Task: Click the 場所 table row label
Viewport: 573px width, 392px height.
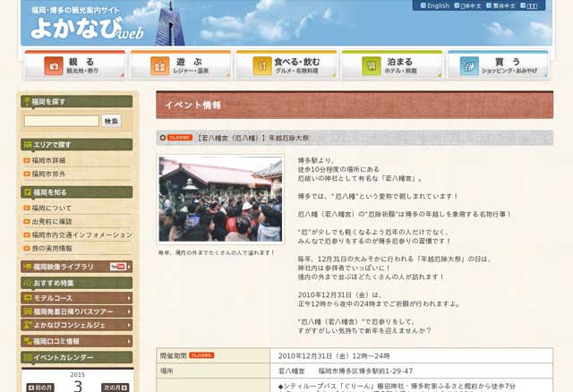Action: point(167,371)
